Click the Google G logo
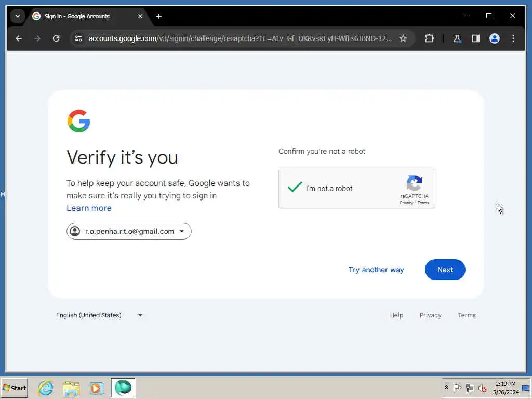Image resolution: width=532 pixels, height=399 pixels. coord(79,121)
